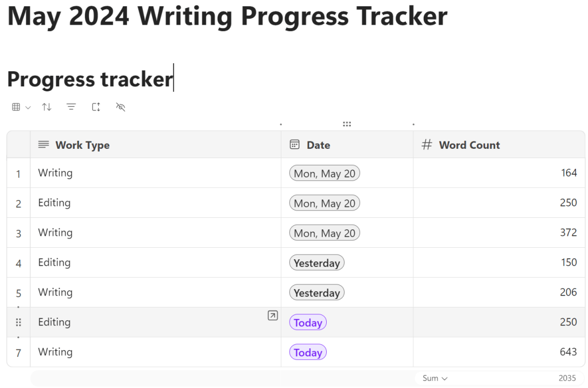Expand the Sum aggregation dropdown
The image size is (588, 388).
[435, 378]
